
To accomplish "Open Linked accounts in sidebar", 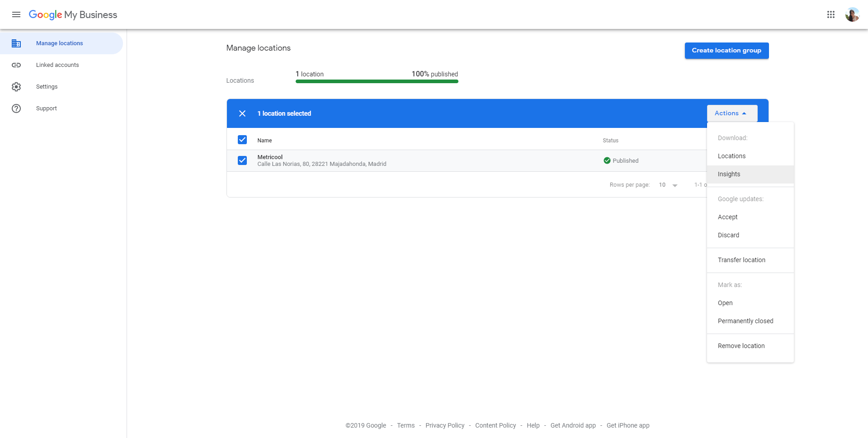I will click(x=61, y=65).
